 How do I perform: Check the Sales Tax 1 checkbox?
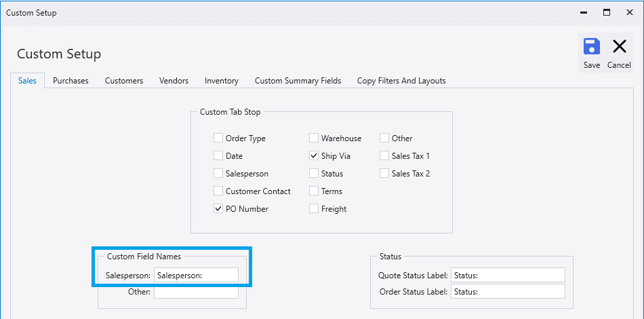(x=384, y=156)
